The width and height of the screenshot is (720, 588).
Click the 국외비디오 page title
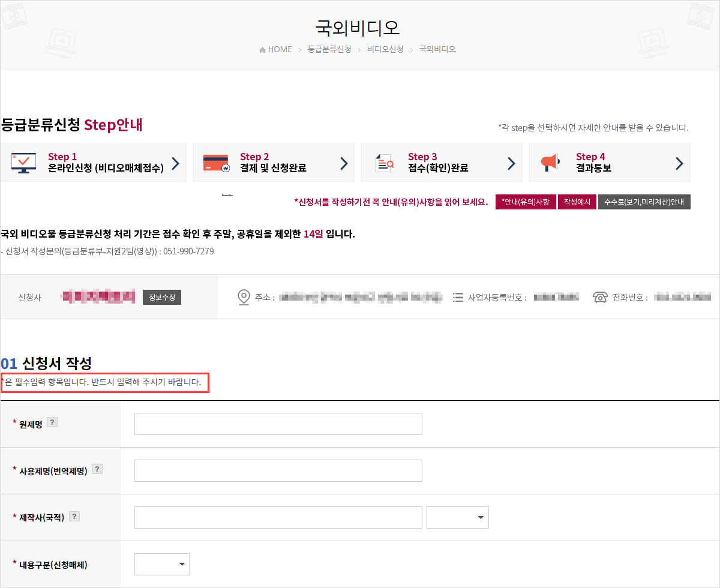[x=358, y=27]
